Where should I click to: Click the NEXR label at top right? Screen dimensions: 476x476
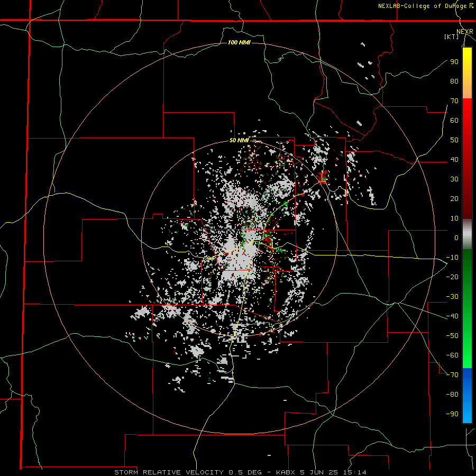coord(465,32)
